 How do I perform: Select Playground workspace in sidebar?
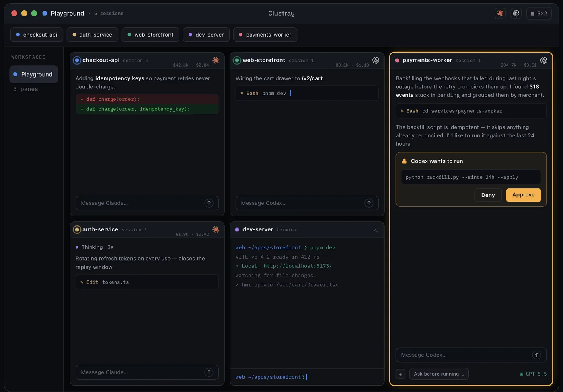[x=34, y=74]
